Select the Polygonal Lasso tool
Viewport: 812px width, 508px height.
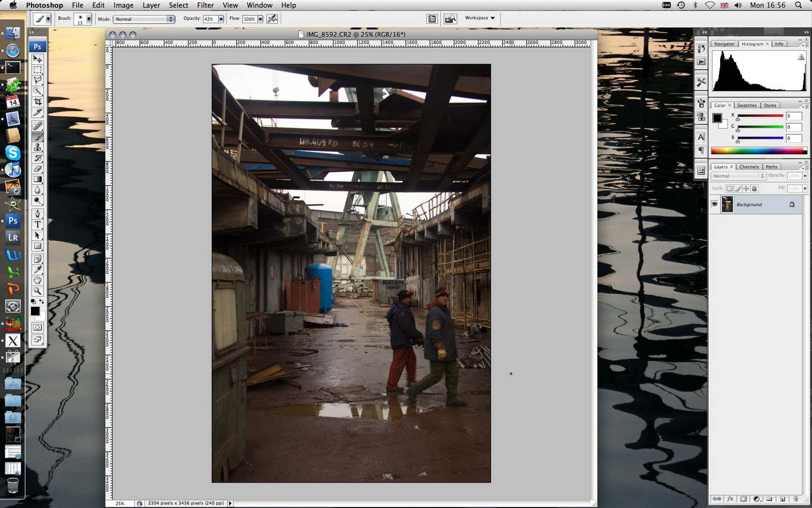pyautogui.click(x=38, y=80)
